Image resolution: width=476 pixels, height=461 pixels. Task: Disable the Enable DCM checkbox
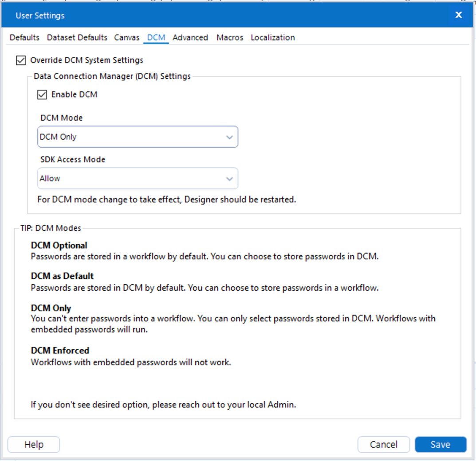(42, 94)
